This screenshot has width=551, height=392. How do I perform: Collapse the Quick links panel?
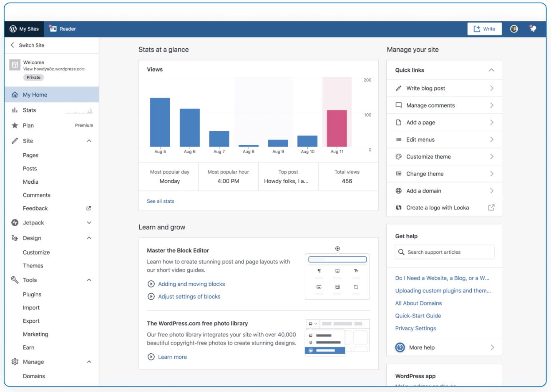click(491, 70)
